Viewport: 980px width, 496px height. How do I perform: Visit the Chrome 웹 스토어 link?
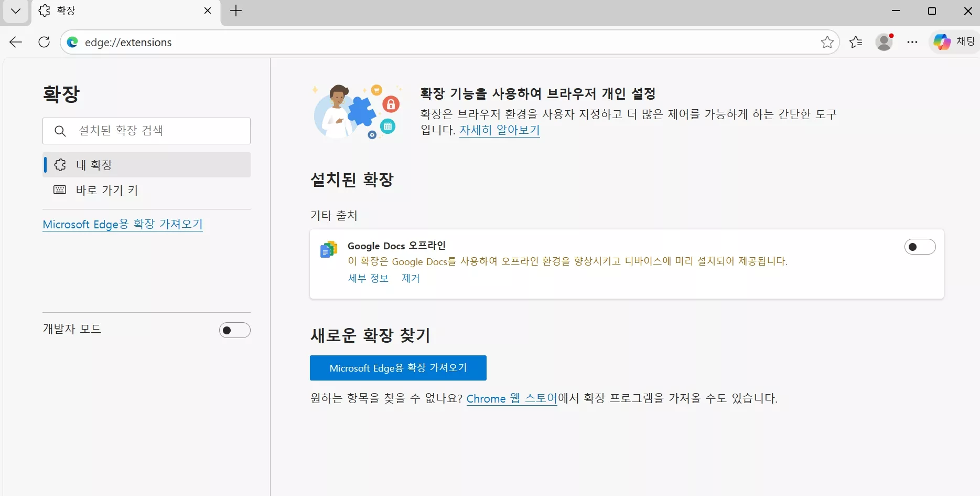click(x=511, y=398)
